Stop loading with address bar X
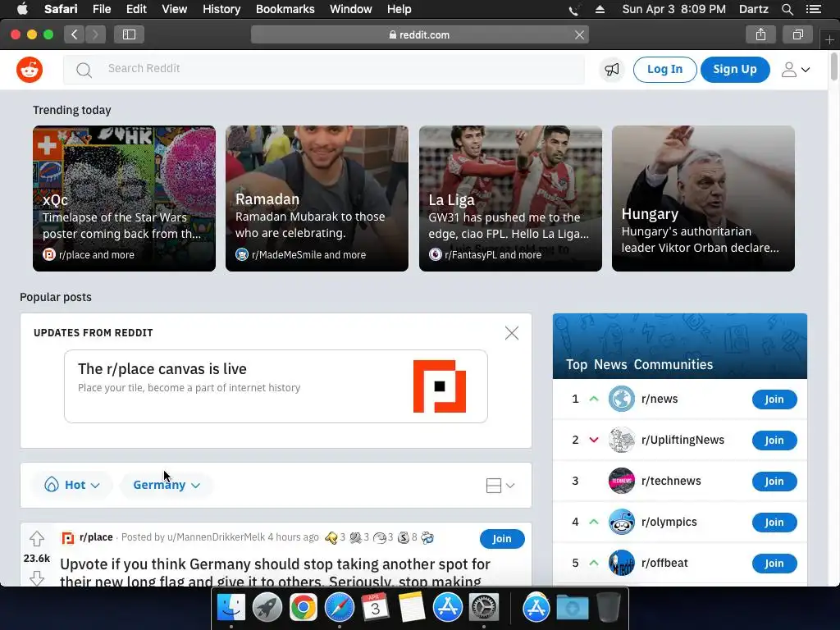840x630 pixels. pos(579,34)
